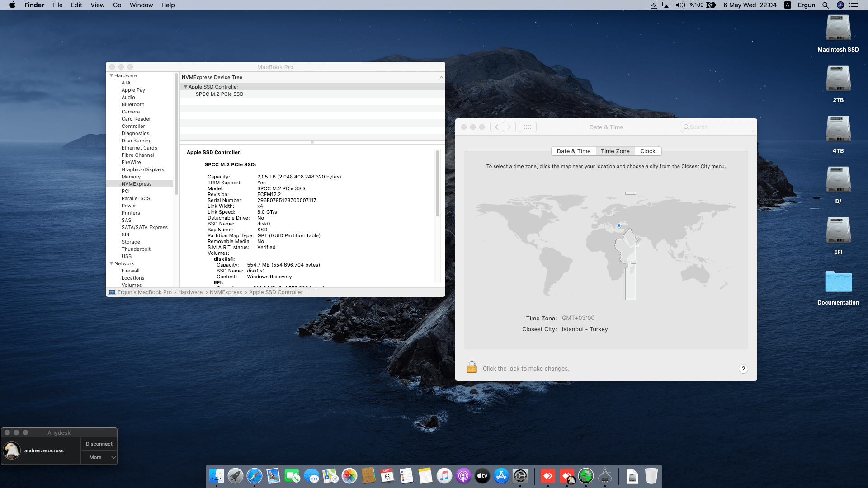The height and width of the screenshot is (488, 868).
Task: Open App Store from the Dock
Action: [x=501, y=476]
